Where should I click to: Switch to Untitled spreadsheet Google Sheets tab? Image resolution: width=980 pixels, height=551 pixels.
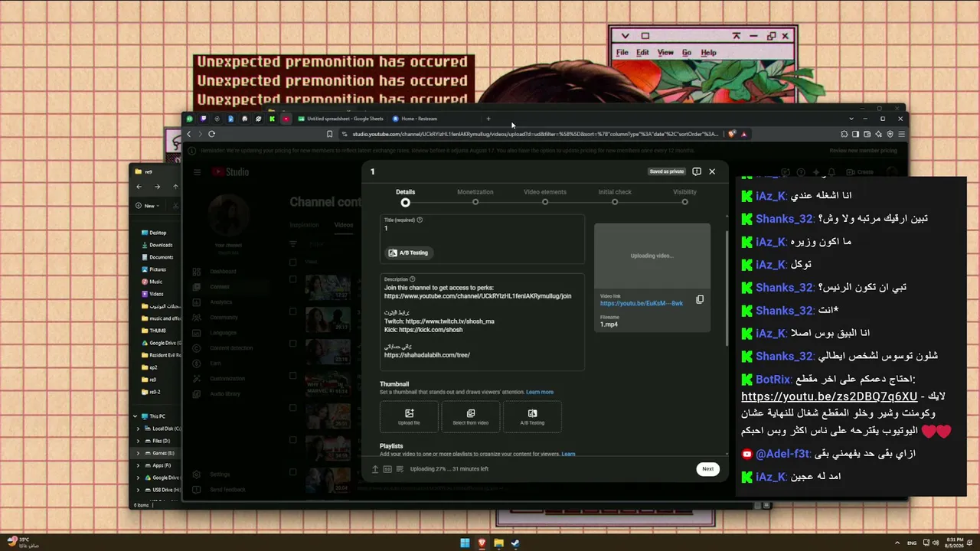(341, 119)
